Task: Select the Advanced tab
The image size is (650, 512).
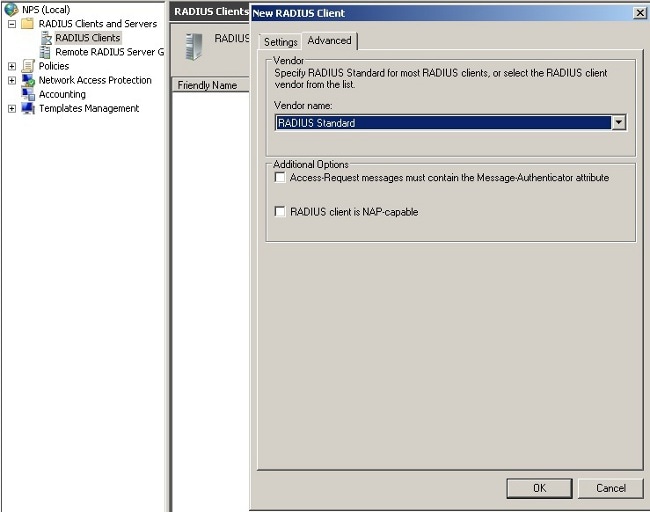Action: tap(330, 41)
